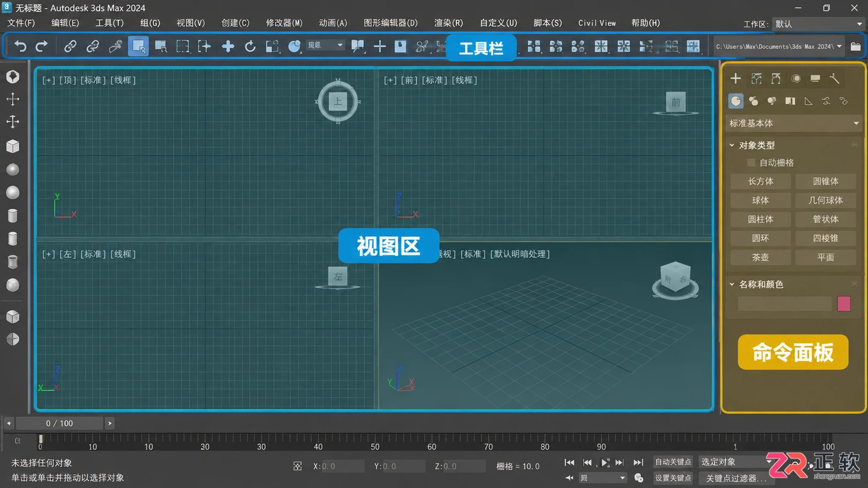Click the 0 / 100 time slider handle
The height and width of the screenshot is (488, 868).
coord(60,424)
